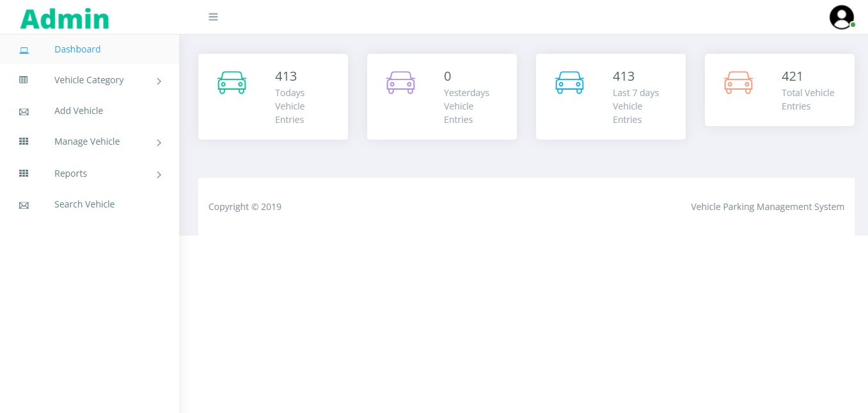Click the grid icon beside Reports
The height and width of the screenshot is (413, 868).
coord(24,174)
